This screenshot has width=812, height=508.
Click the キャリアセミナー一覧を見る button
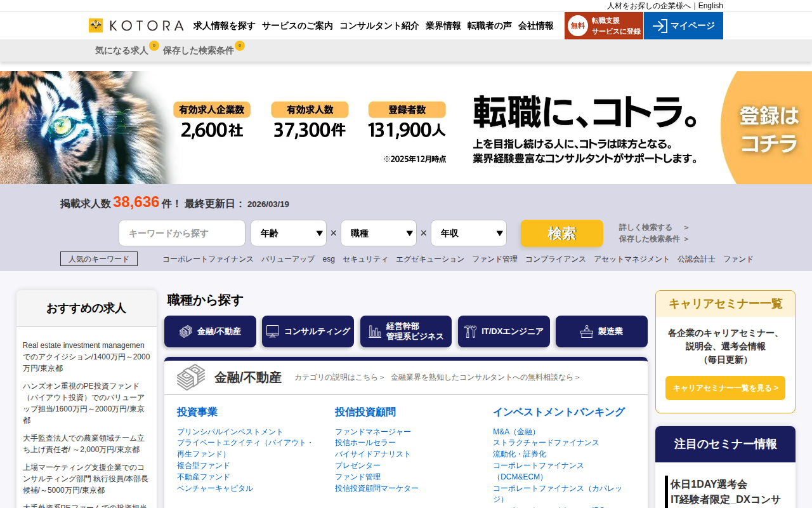(725, 388)
